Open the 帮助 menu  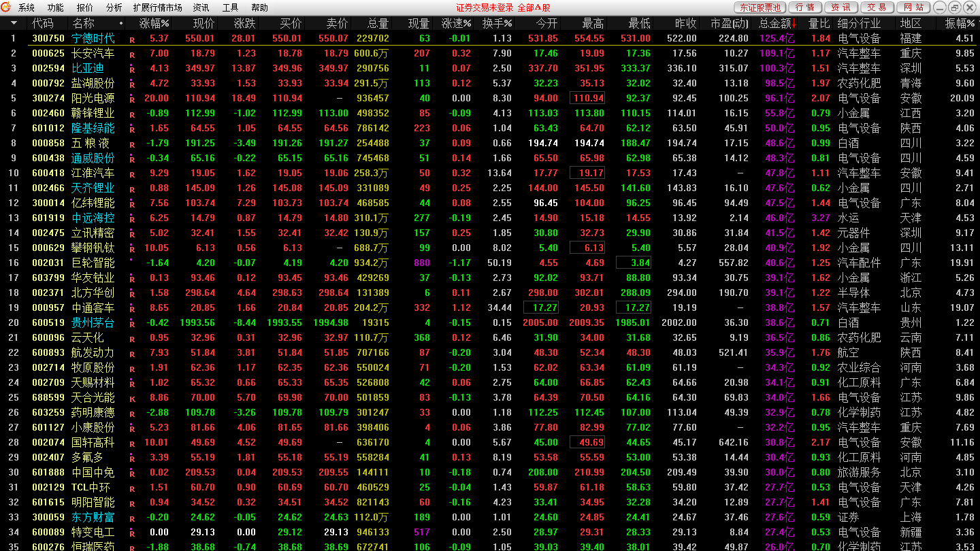(x=259, y=7)
